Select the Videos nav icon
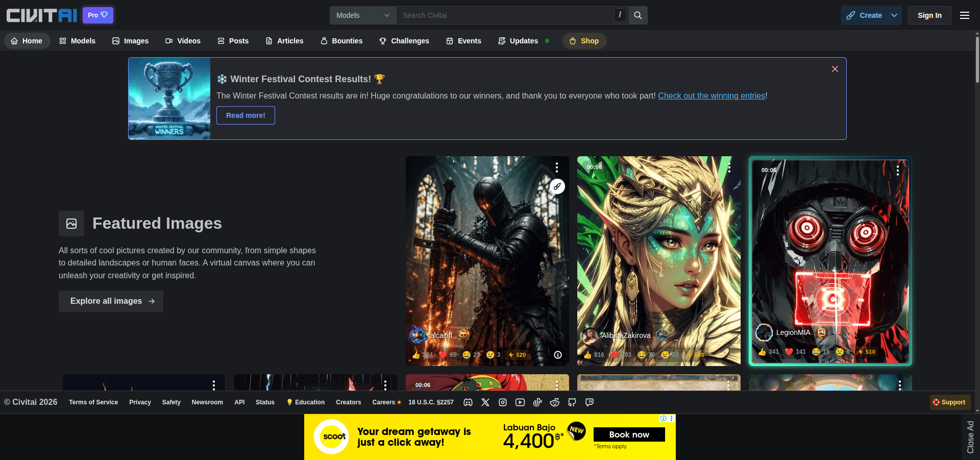This screenshot has width=980, height=460. click(x=168, y=41)
